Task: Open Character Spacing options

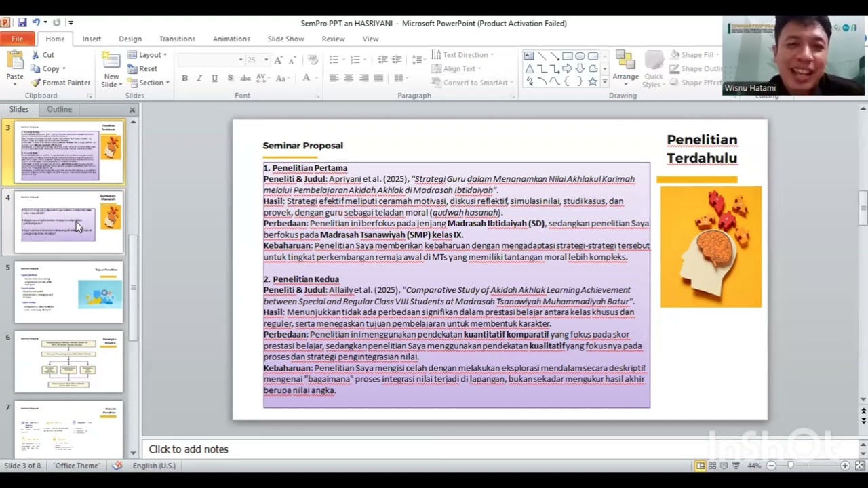Action: click(263, 78)
